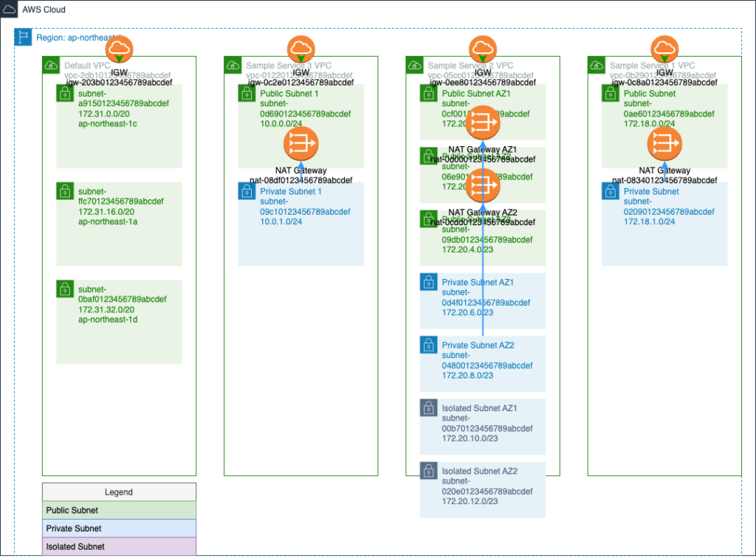Select the "Public Subnet AZ1" name
The width and height of the screenshot is (756, 558).
click(476, 94)
